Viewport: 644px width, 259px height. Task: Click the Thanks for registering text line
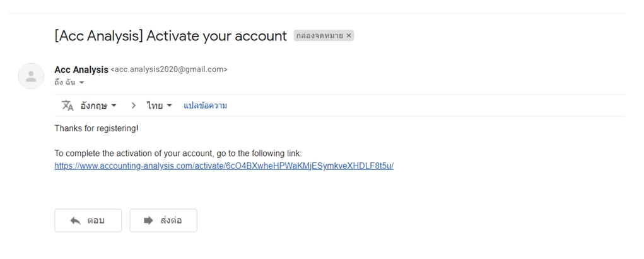tap(97, 128)
